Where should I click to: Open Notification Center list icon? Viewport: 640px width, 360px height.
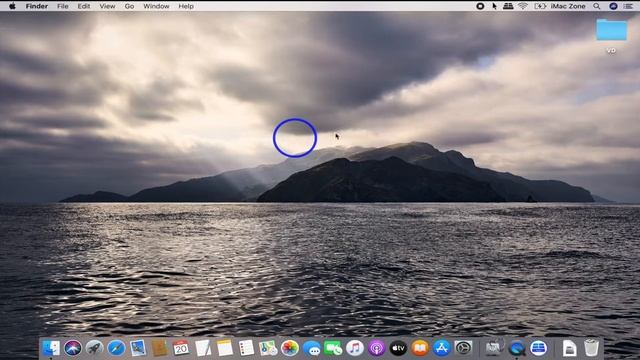coord(629,6)
